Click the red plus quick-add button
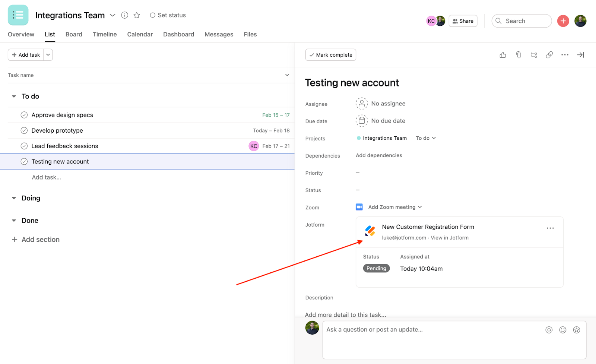 pyautogui.click(x=563, y=21)
